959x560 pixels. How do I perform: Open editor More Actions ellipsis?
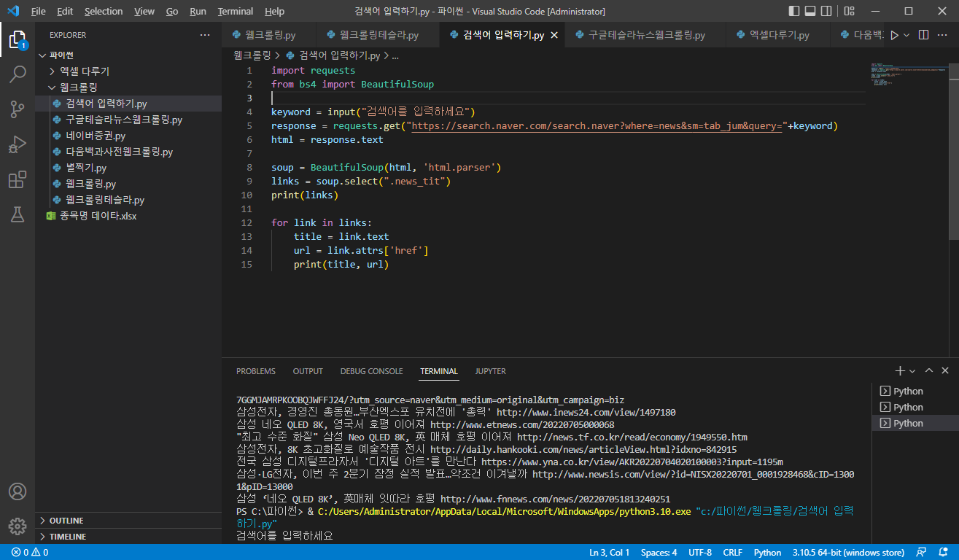[942, 35]
